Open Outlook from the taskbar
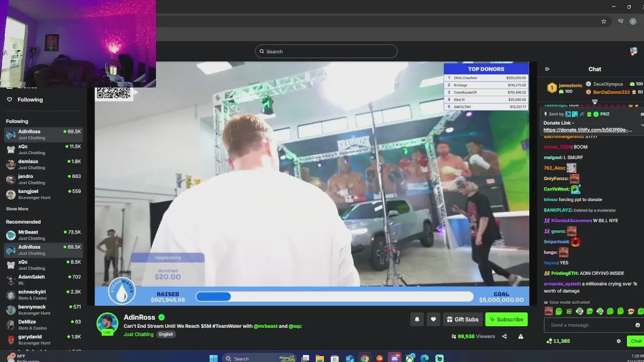 tap(350, 358)
